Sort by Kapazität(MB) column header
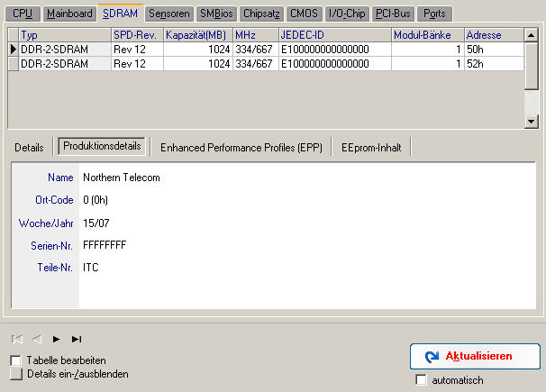Screen dimensions: 546x392 [x=198, y=35]
